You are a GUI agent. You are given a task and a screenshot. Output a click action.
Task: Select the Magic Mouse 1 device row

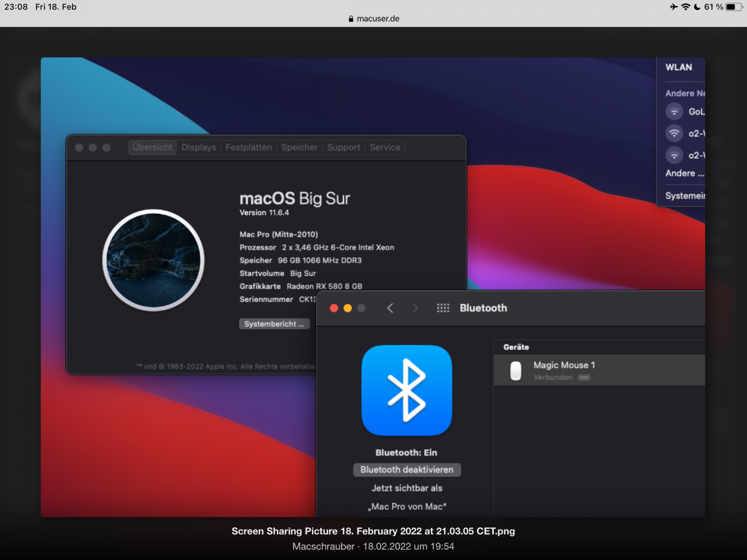pos(599,370)
